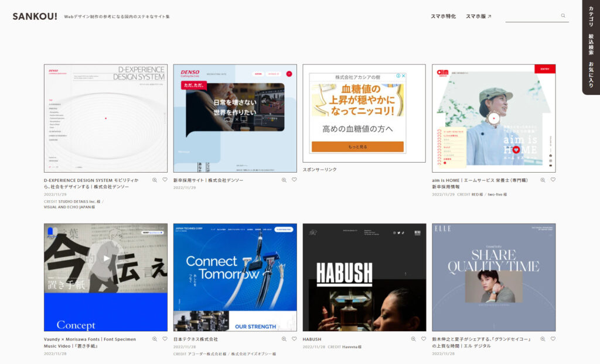The height and width of the screenshot is (364, 600).
Task: Click the HABUSH title link
Action: pos(312,339)
